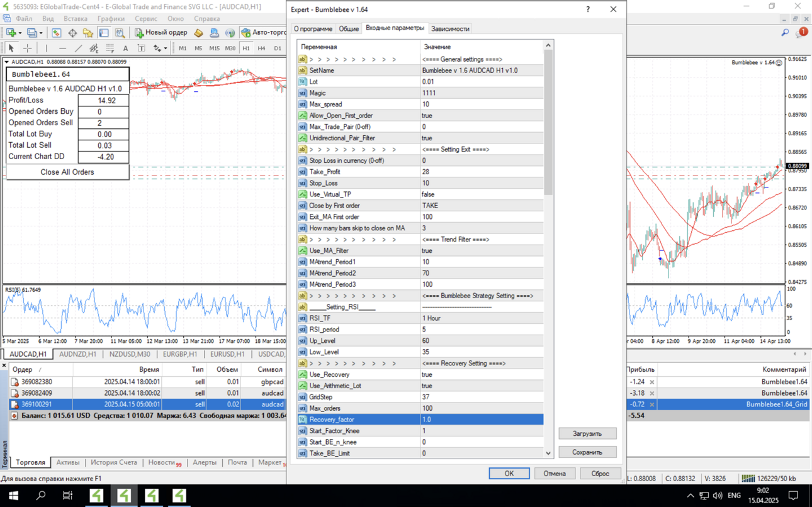Open Windows taskbar search
Viewport: 812px width, 507px height.
[x=41, y=496]
